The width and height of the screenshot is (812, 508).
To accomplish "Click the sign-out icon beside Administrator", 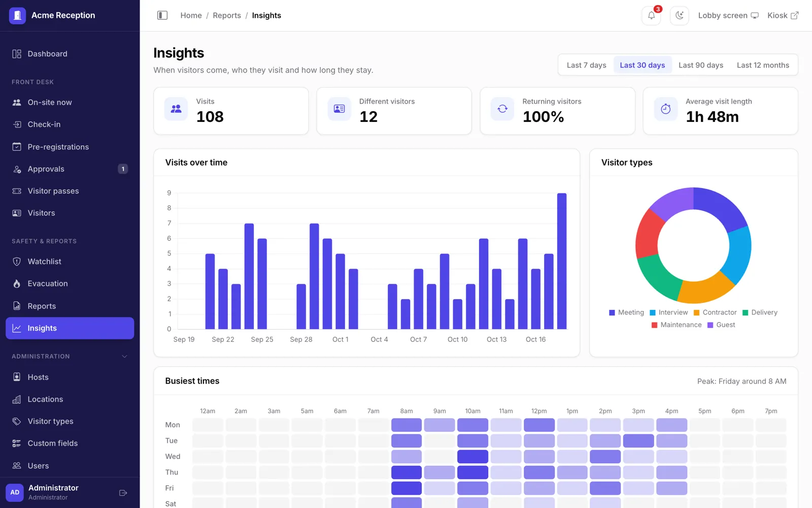I will (x=123, y=493).
